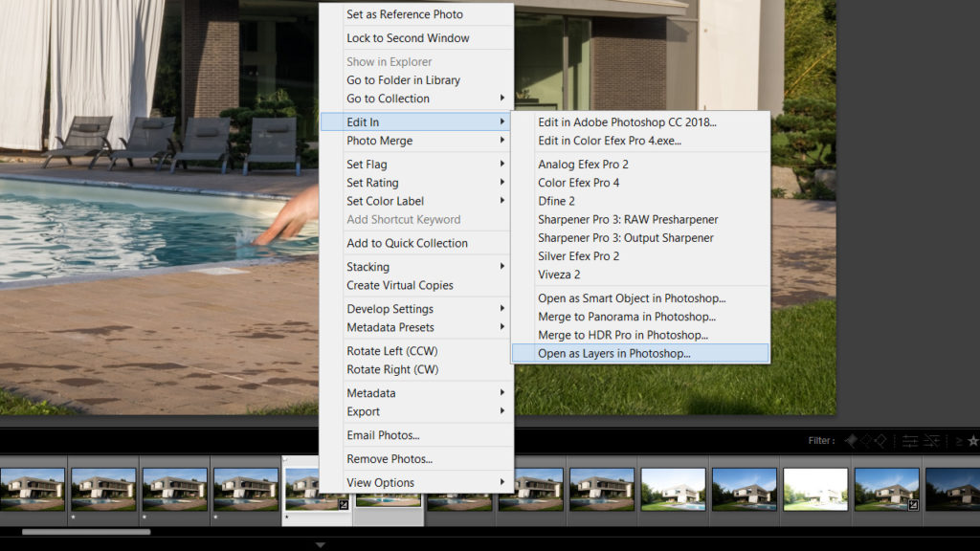
Task: Choose Lock to Second Window
Action: click(x=416, y=37)
